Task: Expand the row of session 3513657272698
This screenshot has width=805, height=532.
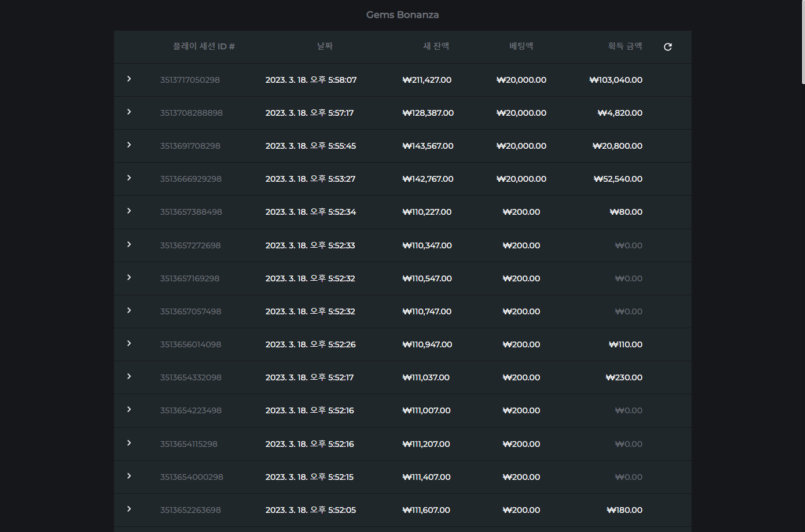Action: pos(129,244)
